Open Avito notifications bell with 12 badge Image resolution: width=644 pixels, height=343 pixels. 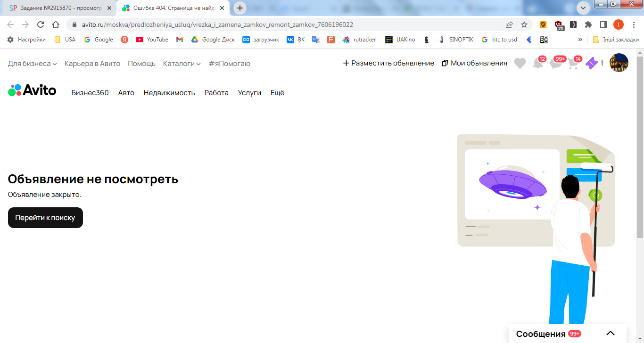[x=538, y=63]
